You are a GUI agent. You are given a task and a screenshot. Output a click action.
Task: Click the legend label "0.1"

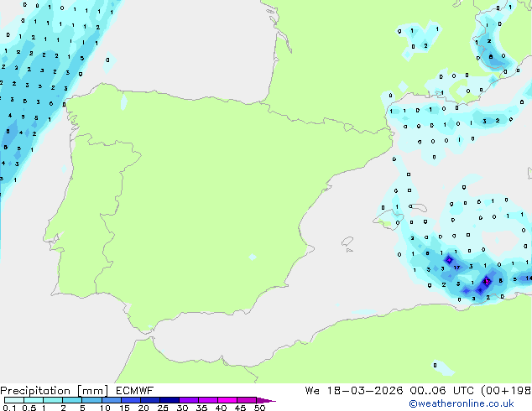tap(9, 408)
